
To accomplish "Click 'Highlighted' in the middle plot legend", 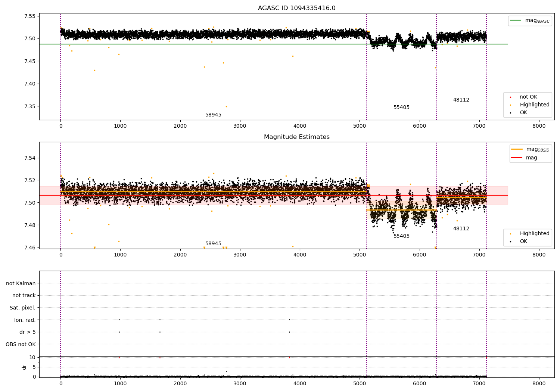I will pos(535,234).
